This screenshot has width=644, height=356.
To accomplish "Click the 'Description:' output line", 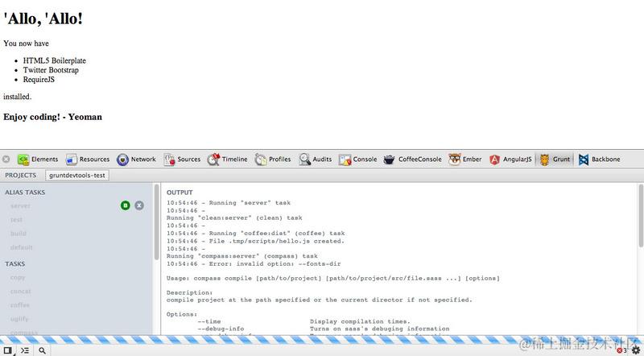I will [x=189, y=292].
